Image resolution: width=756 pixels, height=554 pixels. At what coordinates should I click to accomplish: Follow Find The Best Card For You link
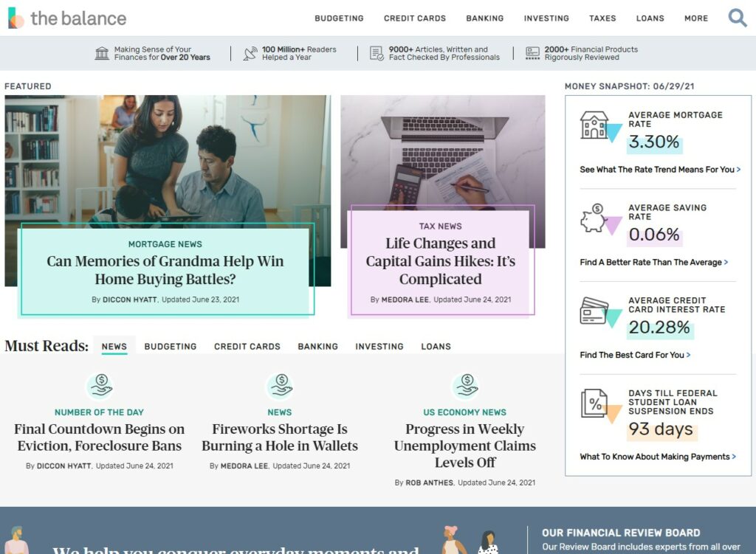pos(635,355)
